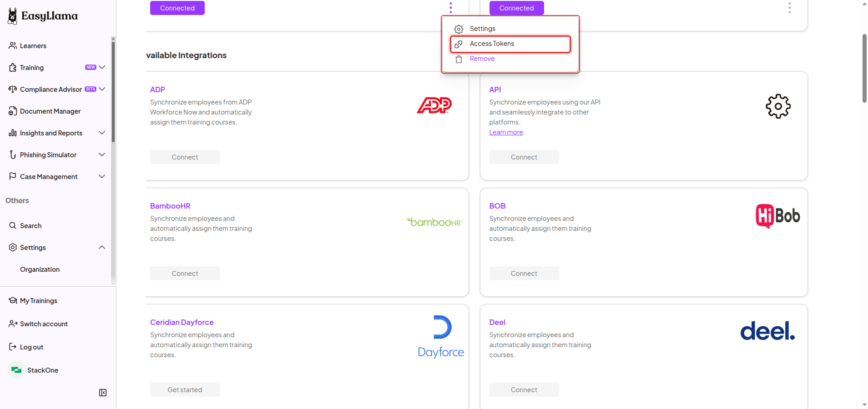Open the Learners menu item
This screenshot has width=868, height=409.
click(x=33, y=45)
